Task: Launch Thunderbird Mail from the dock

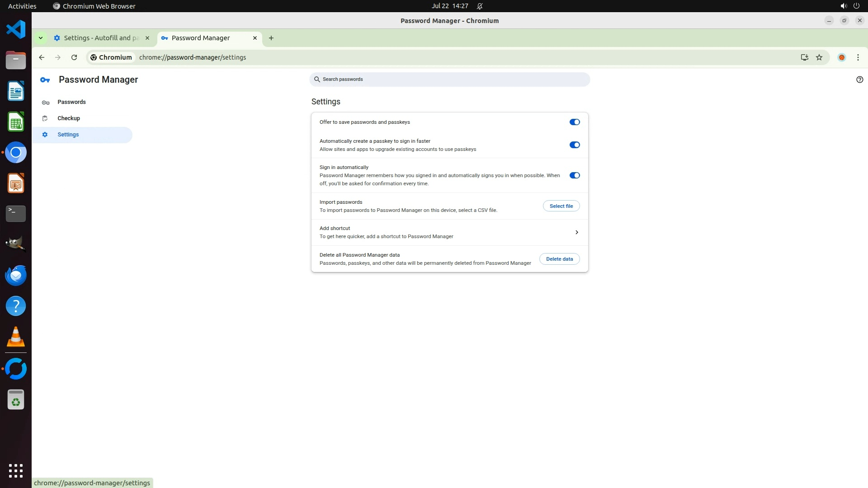Action: pos(16,276)
